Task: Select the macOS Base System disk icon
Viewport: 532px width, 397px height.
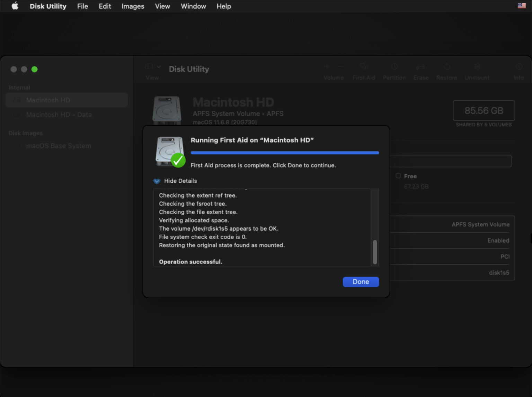Action: point(17,146)
